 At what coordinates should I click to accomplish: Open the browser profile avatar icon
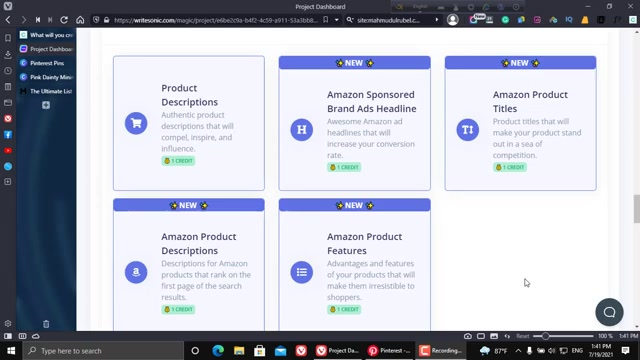coord(452,20)
